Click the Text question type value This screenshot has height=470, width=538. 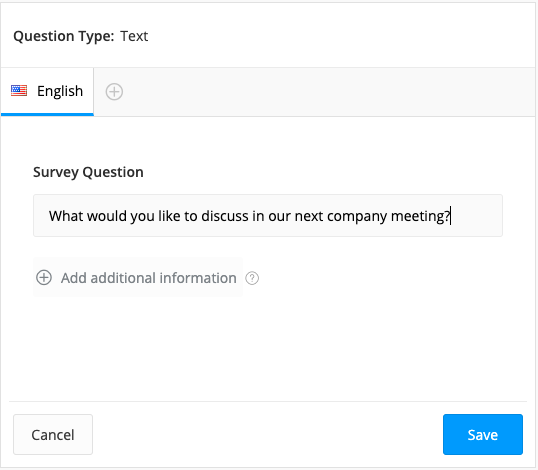[134, 36]
